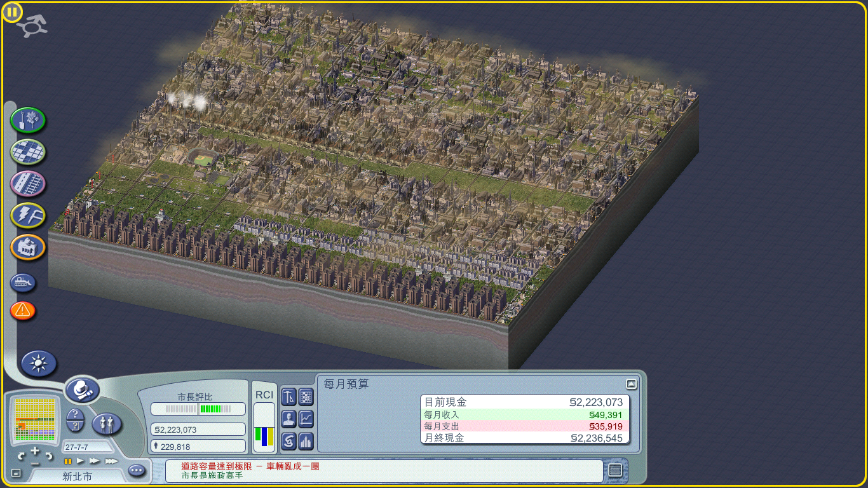Collapse the 每月預算 budget panel

(x=631, y=384)
